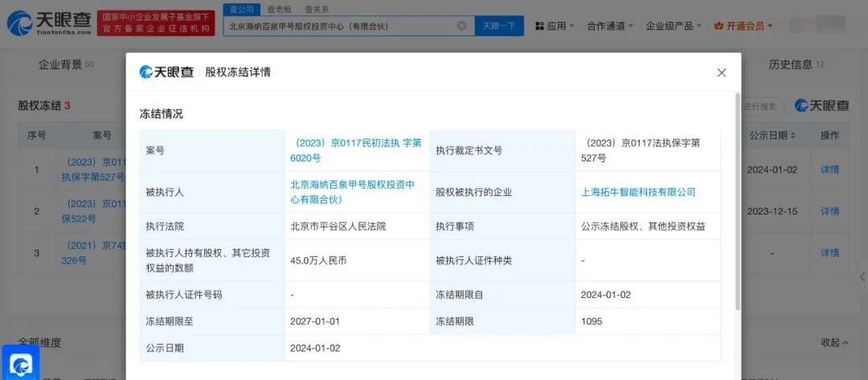Image resolution: width=868 pixels, height=380 pixels.
Task: Click the collapse arrow at the right edge
Action: pyautogui.click(x=862, y=276)
